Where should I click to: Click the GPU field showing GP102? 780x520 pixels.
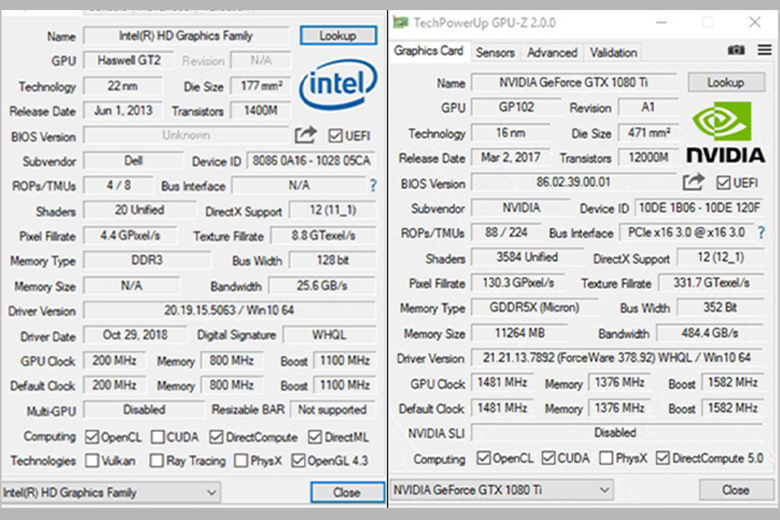coord(516,107)
